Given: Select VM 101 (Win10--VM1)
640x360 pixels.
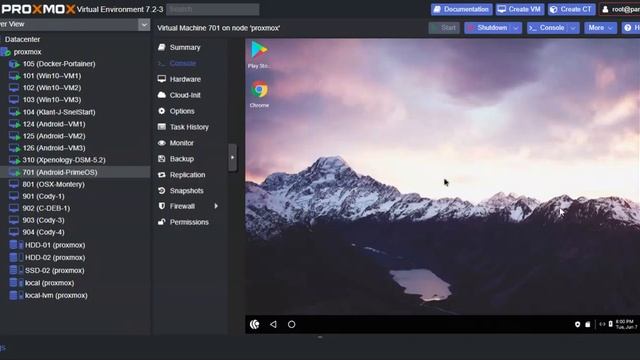Looking at the screenshot, I should point(52,76).
